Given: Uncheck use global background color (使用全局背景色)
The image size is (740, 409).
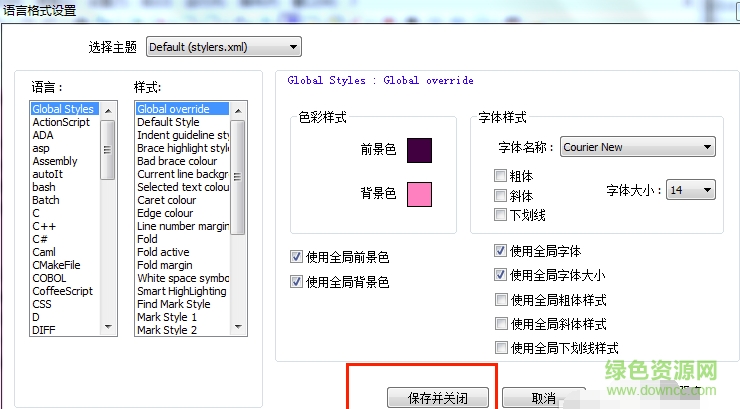Looking at the screenshot, I should [x=297, y=282].
